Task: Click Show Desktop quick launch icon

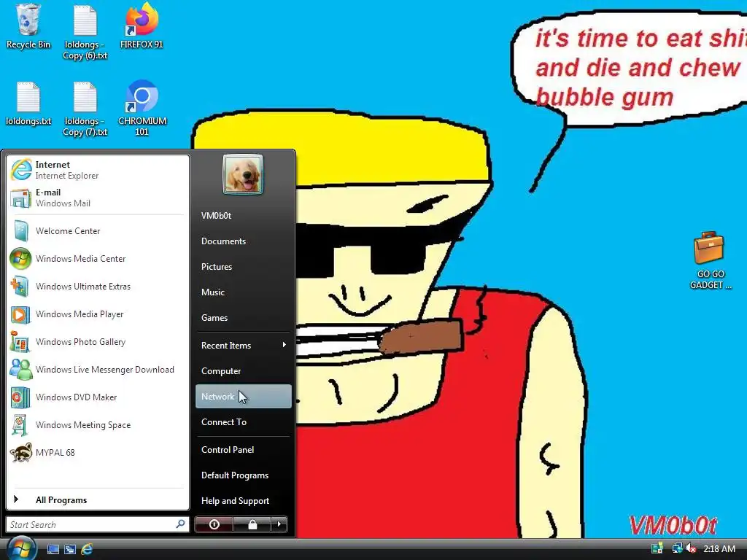Action: [53, 550]
